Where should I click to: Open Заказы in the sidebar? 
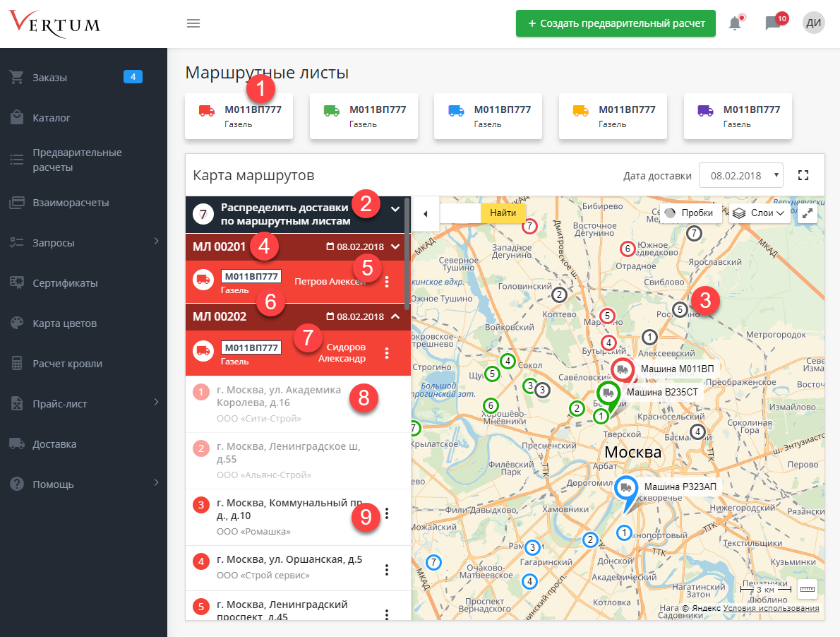(x=49, y=78)
